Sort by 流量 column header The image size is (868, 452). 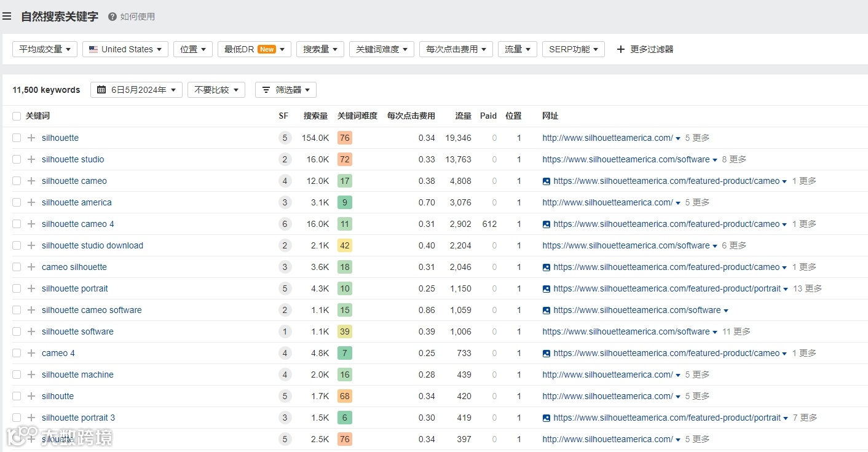[463, 116]
